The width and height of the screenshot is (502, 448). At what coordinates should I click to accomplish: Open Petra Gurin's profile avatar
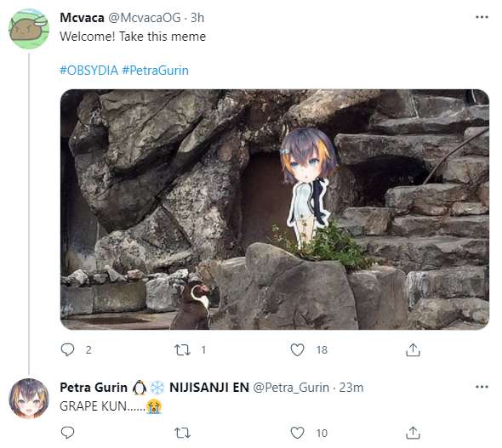click(29, 399)
